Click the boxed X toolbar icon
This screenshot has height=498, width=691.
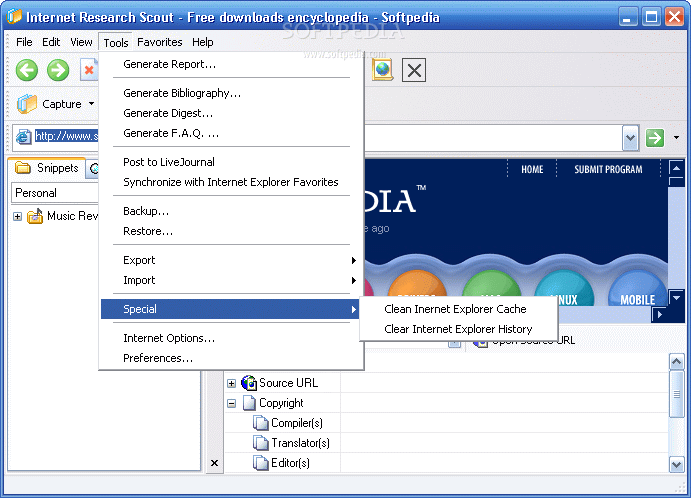click(414, 70)
